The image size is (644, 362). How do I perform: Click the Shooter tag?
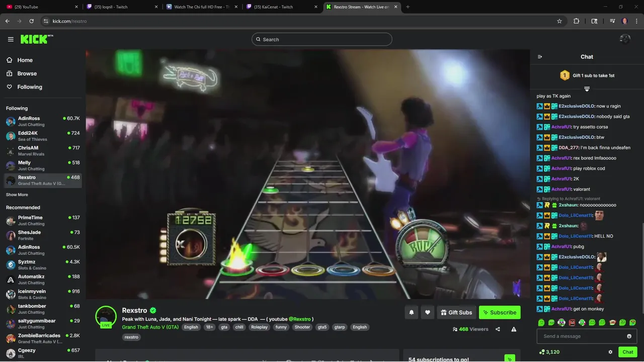tap(302, 327)
